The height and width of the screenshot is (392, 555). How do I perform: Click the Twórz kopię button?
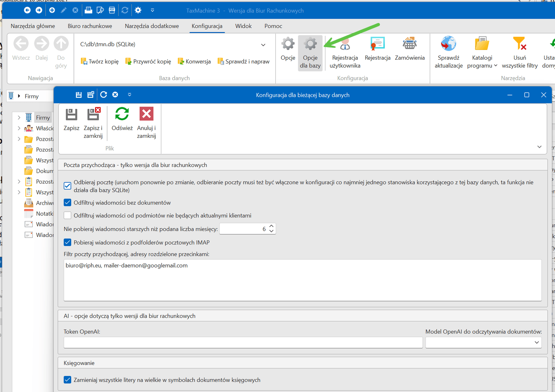click(100, 61)
